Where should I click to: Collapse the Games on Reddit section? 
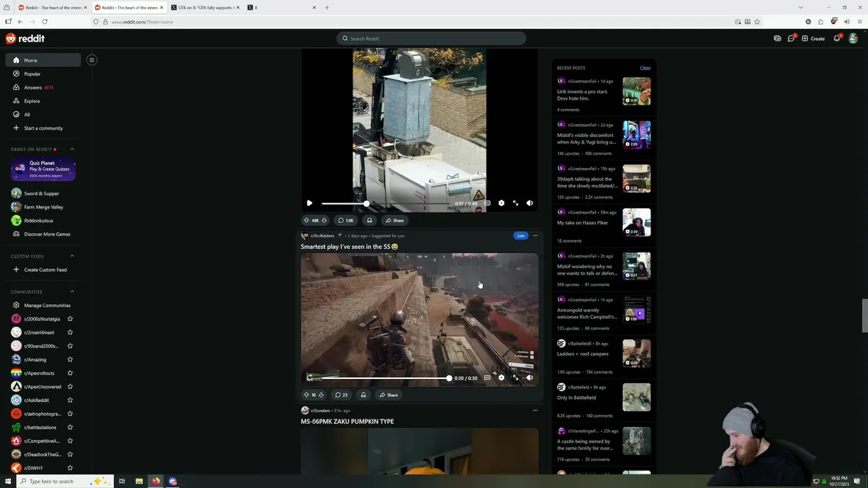click(72, 149)
